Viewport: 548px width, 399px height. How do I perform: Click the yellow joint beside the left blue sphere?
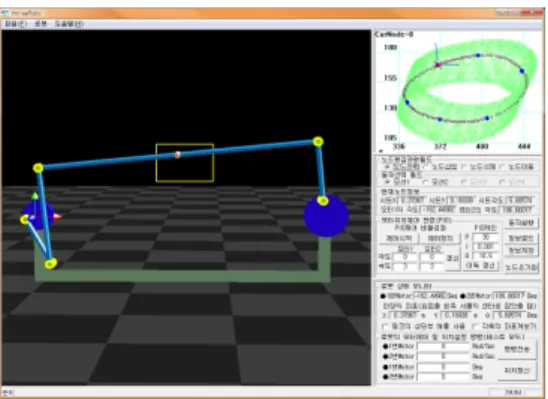tap(24, 219)
